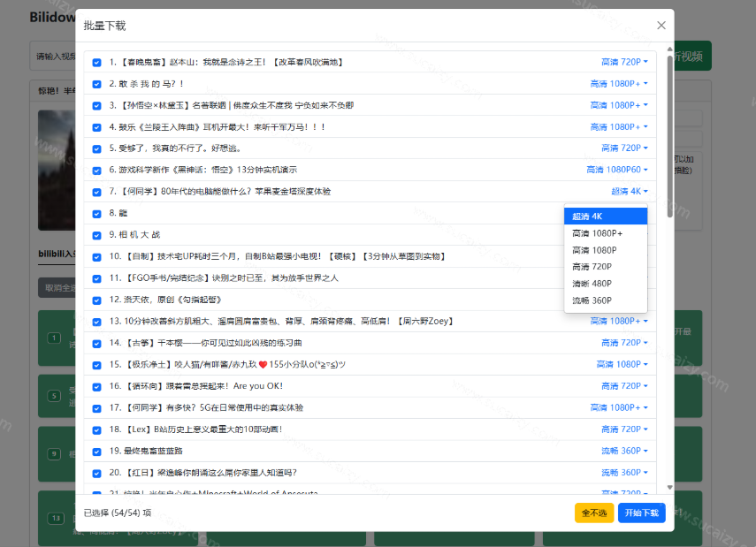Open quality dropdown for video 14 古筝千本樱

pos(624,343)
